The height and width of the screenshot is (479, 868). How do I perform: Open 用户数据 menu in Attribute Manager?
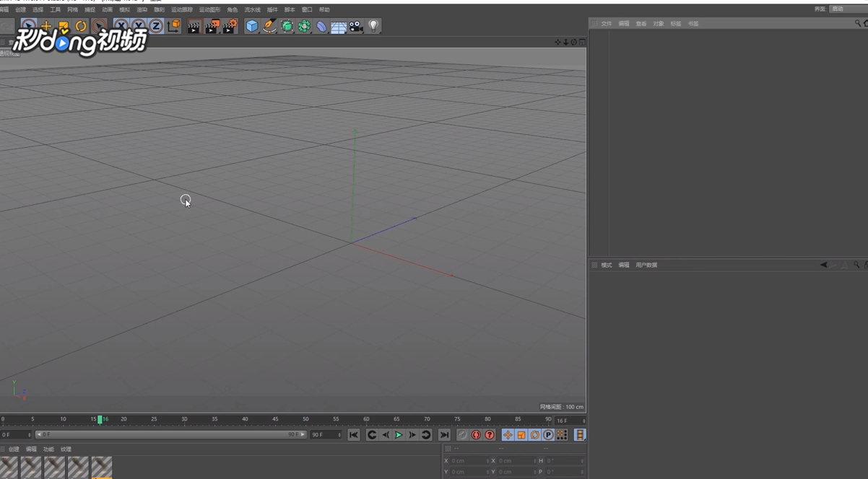pos(646,265)
